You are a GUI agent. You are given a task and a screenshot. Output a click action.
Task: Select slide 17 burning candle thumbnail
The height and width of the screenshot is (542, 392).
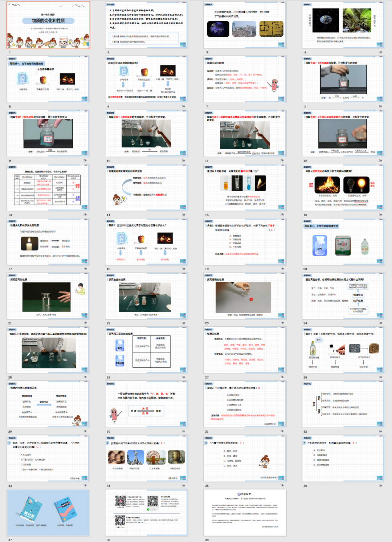tap(48, 241)
